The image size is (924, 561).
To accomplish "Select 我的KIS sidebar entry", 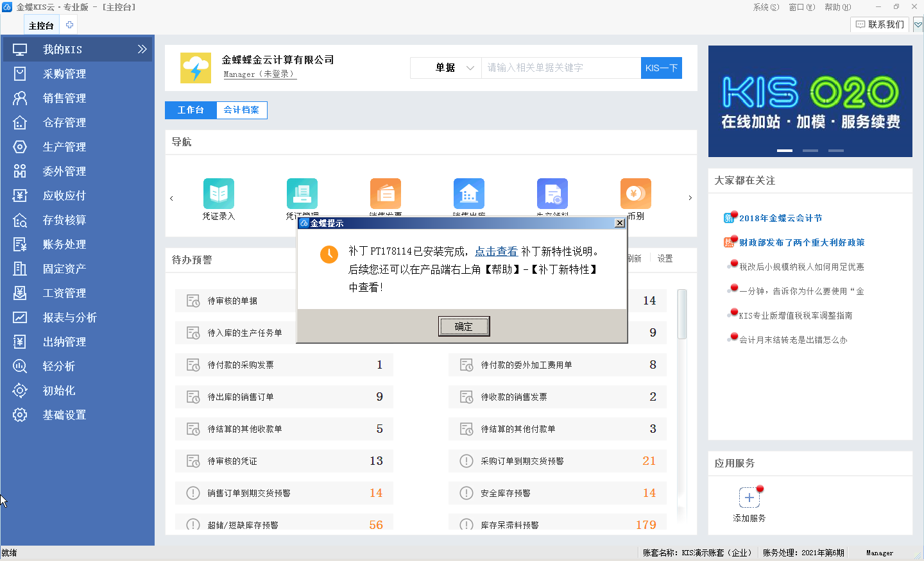I will (77, 49).
